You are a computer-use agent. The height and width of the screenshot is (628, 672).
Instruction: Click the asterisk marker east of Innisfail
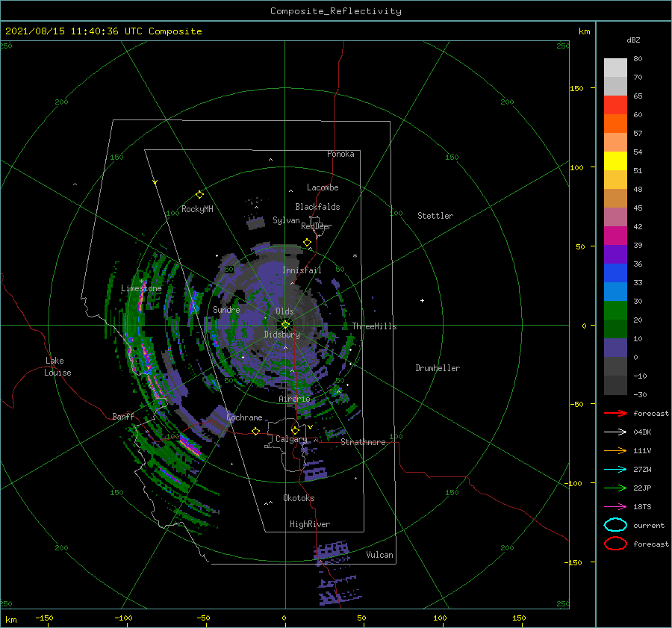coord(355,256)
